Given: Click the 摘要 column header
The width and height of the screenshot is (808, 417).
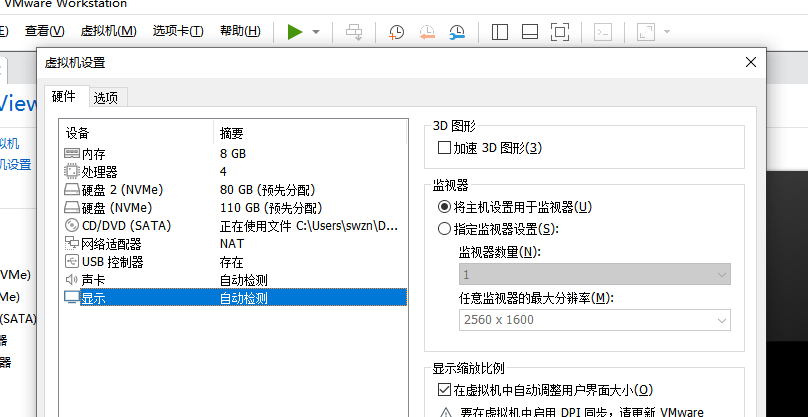Looking at the screenshot, I should tap(310, 134).
